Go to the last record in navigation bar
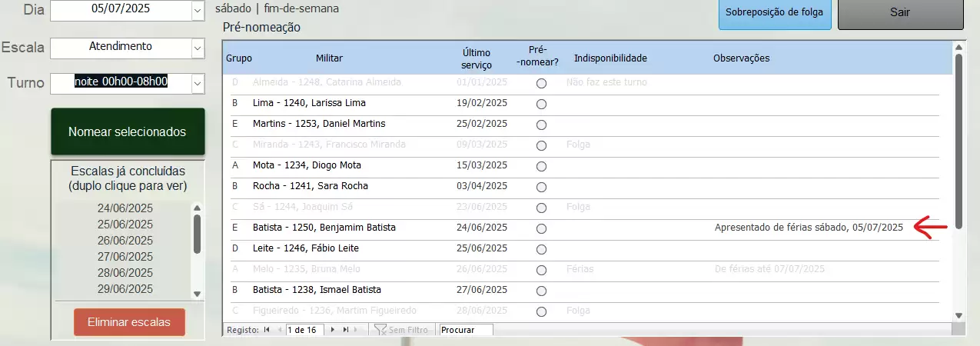 pyautogui.click(x=345, y=330)
